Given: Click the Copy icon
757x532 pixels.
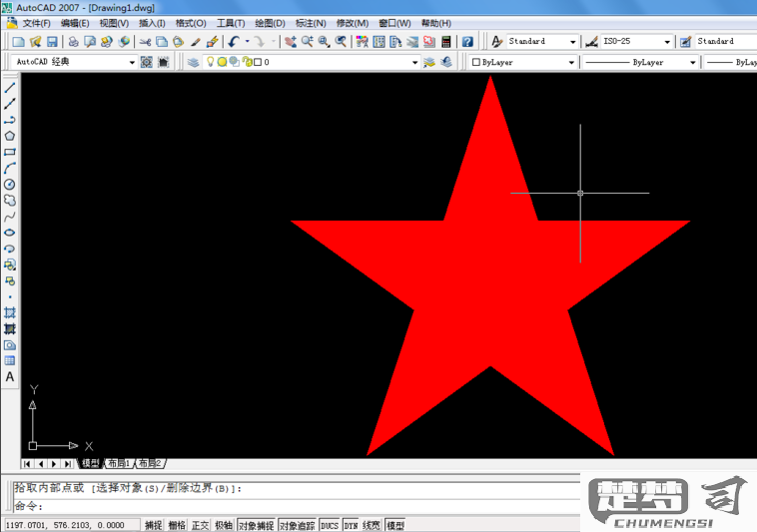Looking at the screenshot, I should point(162,42).
